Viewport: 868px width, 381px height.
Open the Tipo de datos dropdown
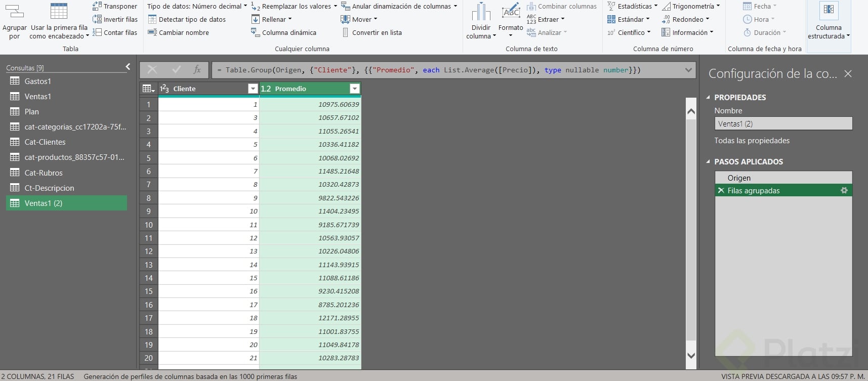click(197, 6)
